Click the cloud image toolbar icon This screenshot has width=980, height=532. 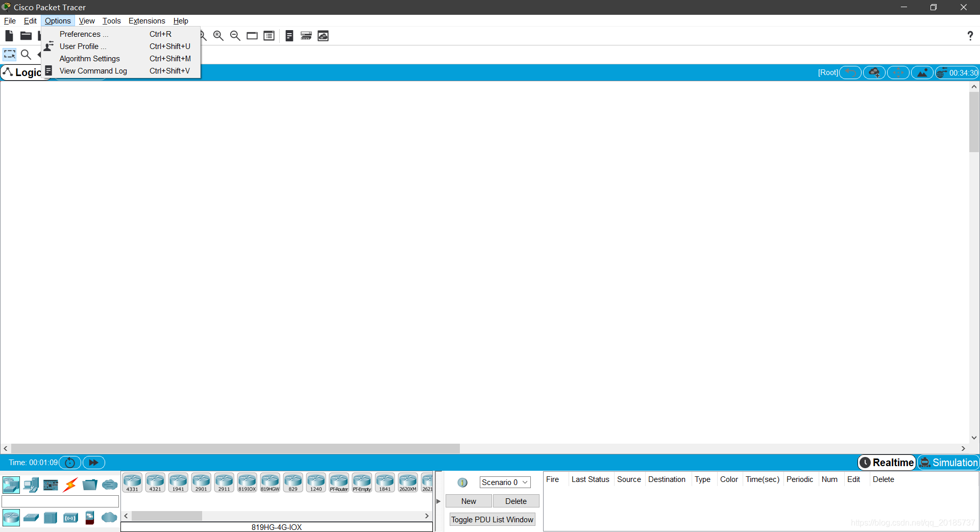[323, 36]
